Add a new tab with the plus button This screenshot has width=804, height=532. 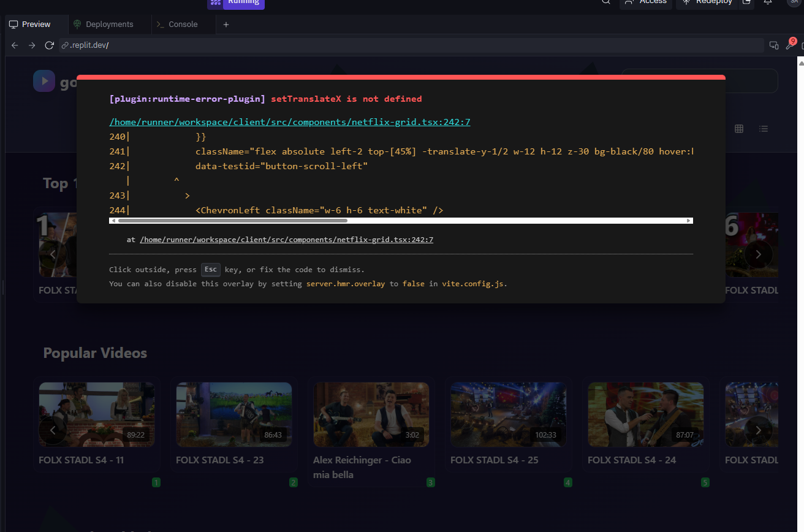pos(226,25)
